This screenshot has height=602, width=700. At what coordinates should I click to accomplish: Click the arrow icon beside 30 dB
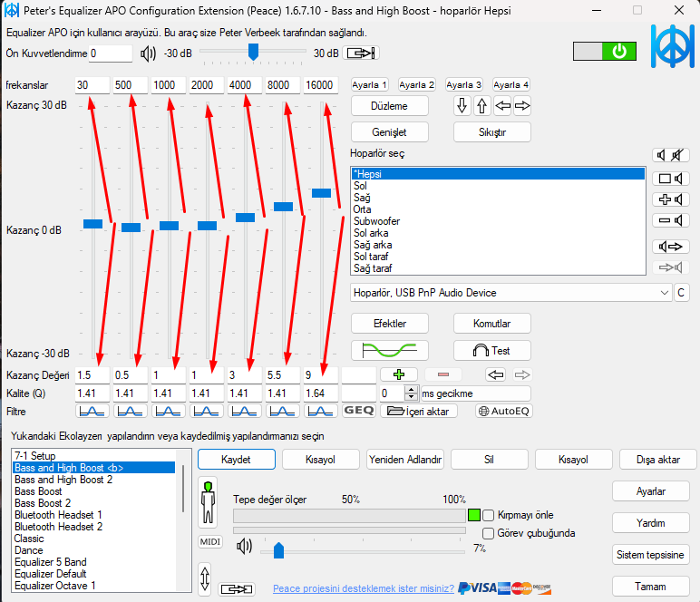coord(361,53)
